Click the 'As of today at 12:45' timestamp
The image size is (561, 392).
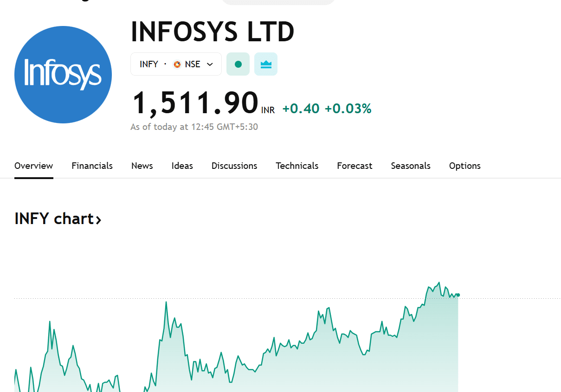(x=194, y=127)
